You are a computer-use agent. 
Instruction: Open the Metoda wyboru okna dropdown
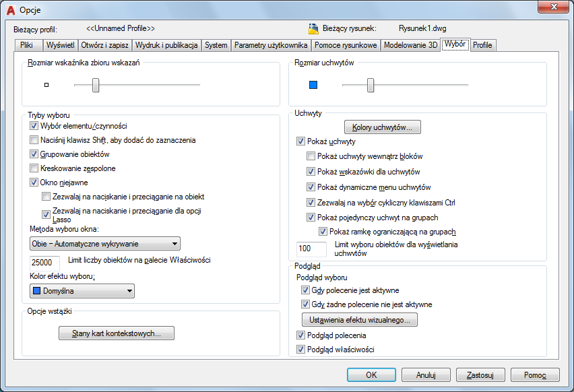[x=105, y=243]
